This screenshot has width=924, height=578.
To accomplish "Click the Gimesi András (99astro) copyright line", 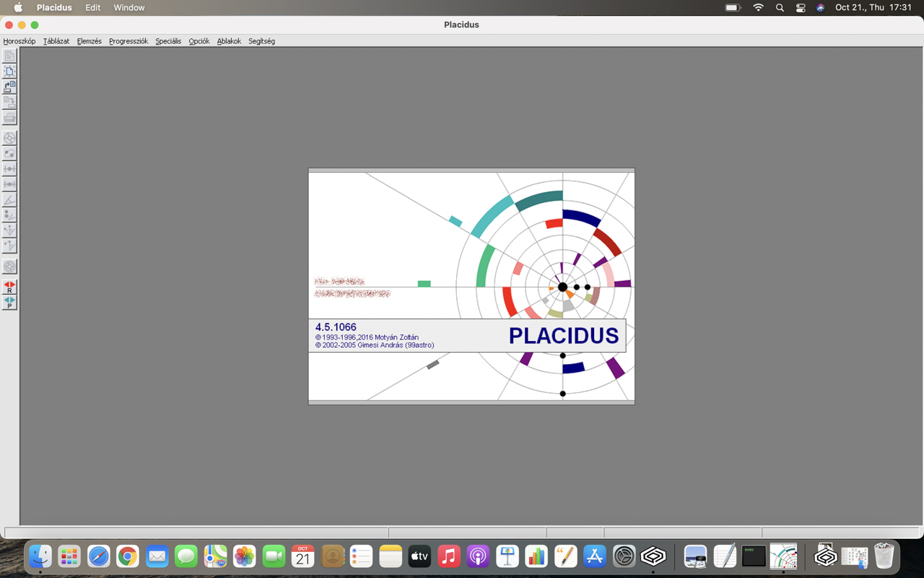I will click(375, 345).
